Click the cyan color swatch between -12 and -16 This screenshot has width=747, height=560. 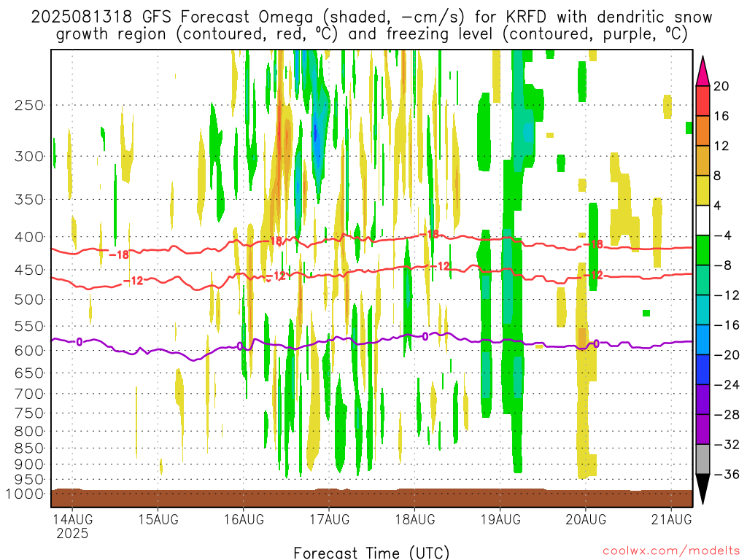pos(703,310)
